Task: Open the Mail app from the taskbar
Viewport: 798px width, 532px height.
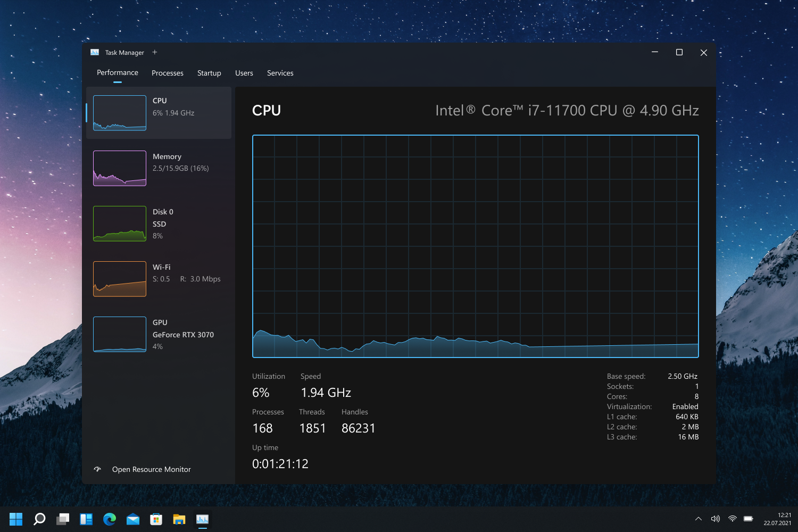Action: (132, 519)
